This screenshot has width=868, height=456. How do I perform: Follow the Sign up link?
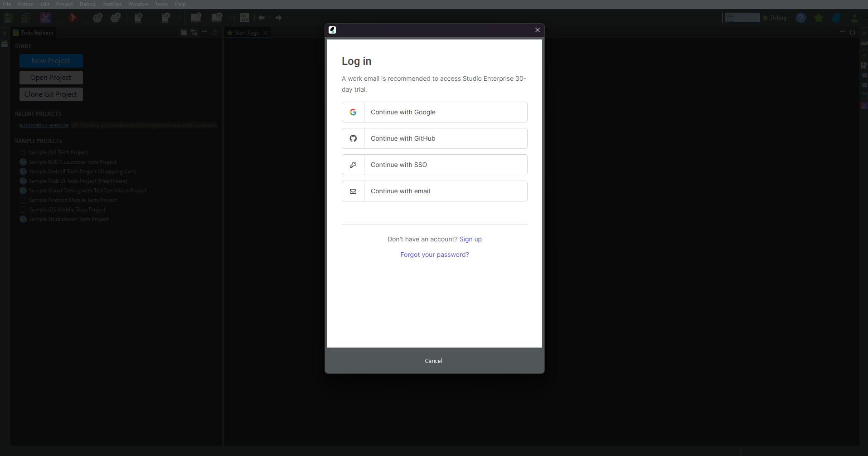pos(470,239)
